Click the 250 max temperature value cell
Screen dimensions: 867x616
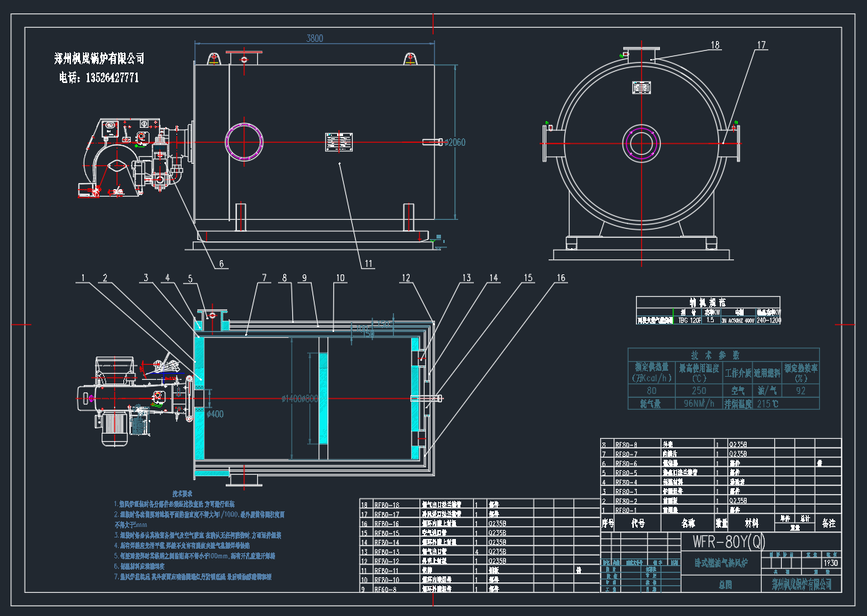[x=699, y=389]
